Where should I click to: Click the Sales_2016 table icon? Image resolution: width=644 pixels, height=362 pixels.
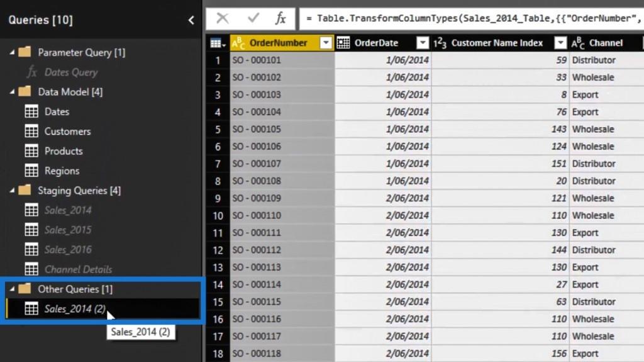[31, 249]
